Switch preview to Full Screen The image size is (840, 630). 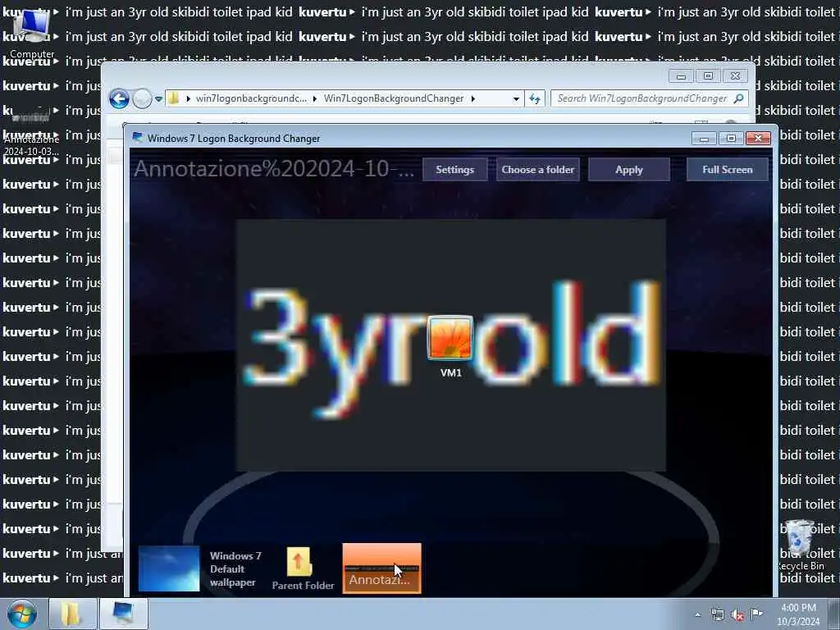click(727, 170)
